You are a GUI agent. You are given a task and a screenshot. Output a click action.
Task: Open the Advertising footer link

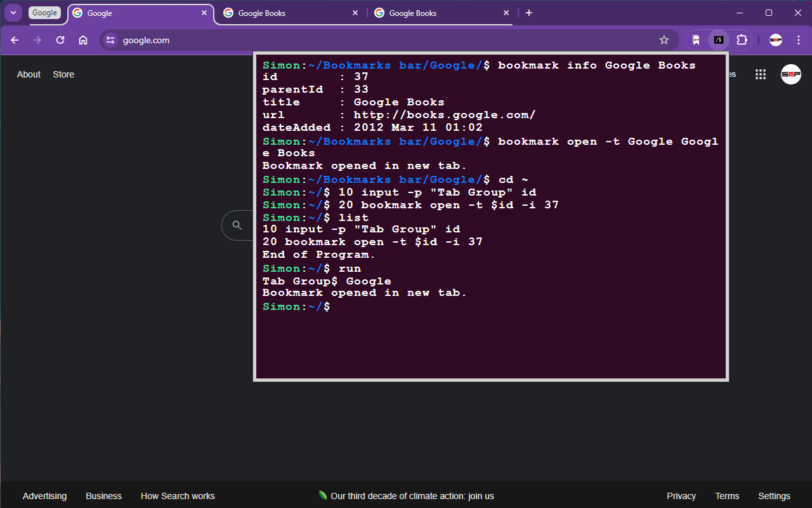click(44, 496)
